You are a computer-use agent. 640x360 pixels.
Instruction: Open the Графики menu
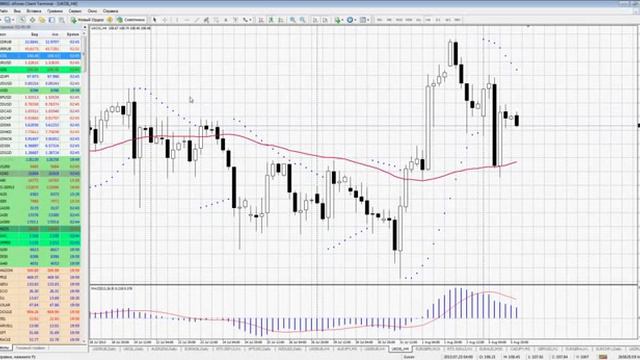(55, 11)
